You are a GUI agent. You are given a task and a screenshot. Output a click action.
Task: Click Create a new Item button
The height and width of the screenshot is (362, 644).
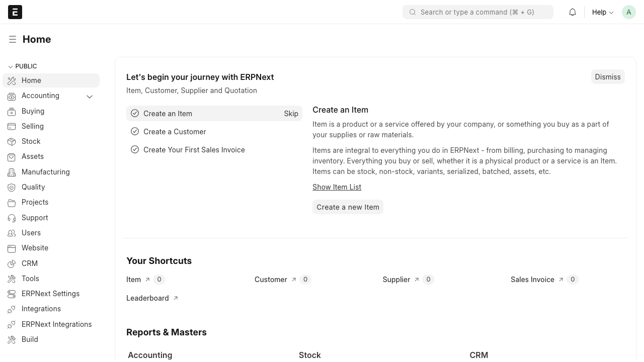click(348, 207)
